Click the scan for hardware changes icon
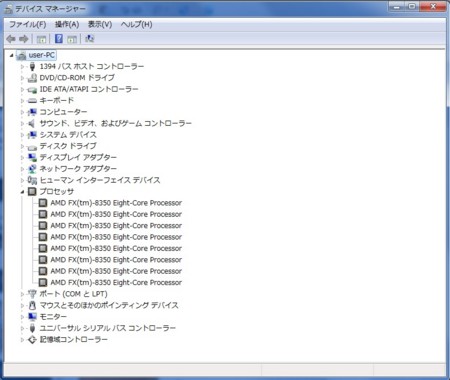The height and width of the screenshot is (380, 450). (x=89, y=39)
